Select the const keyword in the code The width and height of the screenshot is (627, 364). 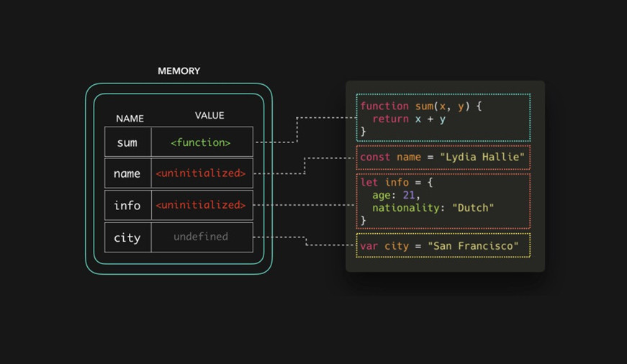click(x=375, y=157)
